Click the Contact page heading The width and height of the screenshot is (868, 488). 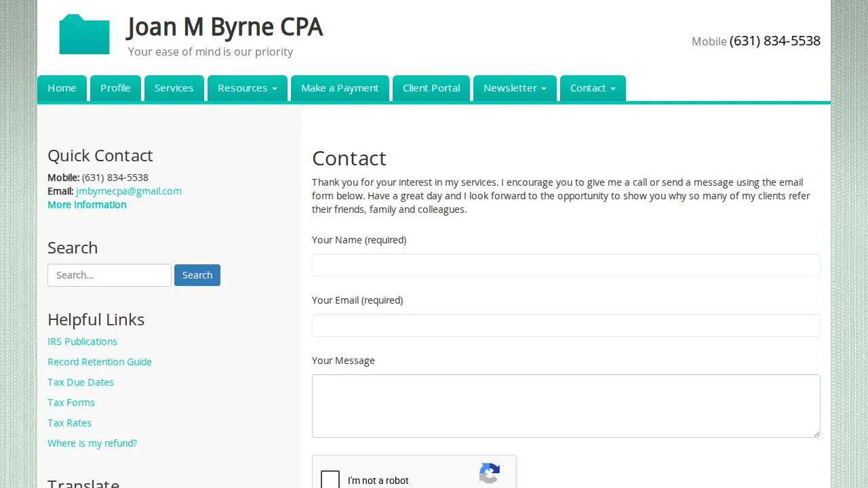click(x=349, y=158)
